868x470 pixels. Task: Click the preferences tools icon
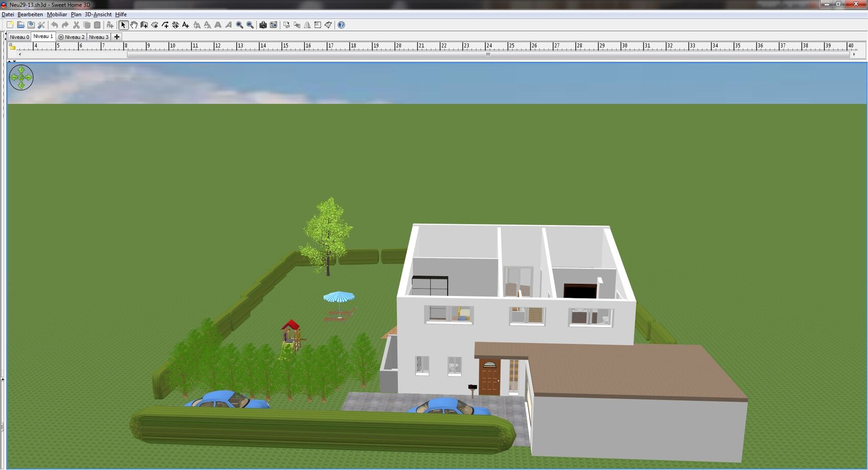coord(41,25)
